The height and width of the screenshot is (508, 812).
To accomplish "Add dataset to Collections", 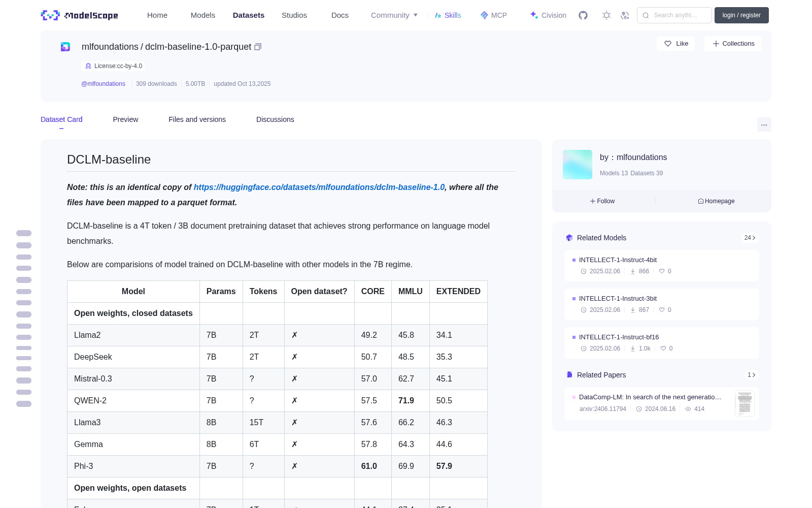I will pyautogui.click(x=733, y=44).
